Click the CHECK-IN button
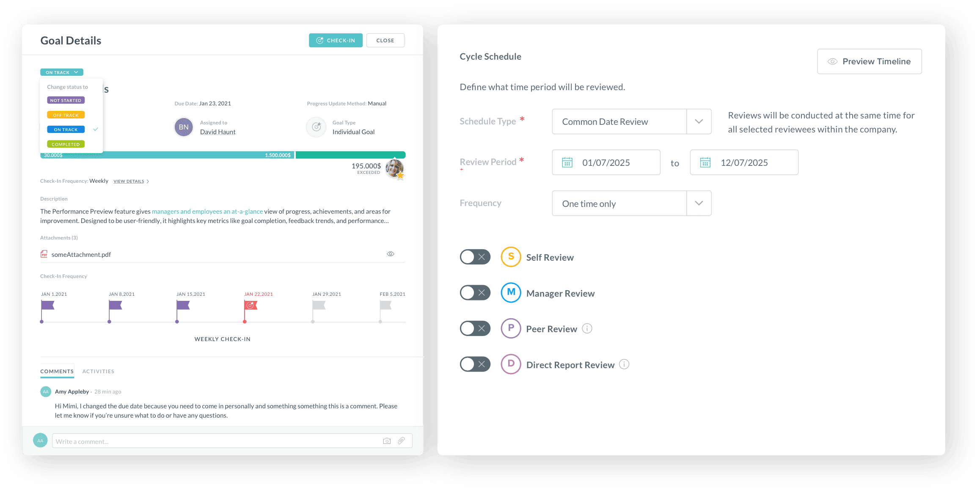 click(334, 41)
